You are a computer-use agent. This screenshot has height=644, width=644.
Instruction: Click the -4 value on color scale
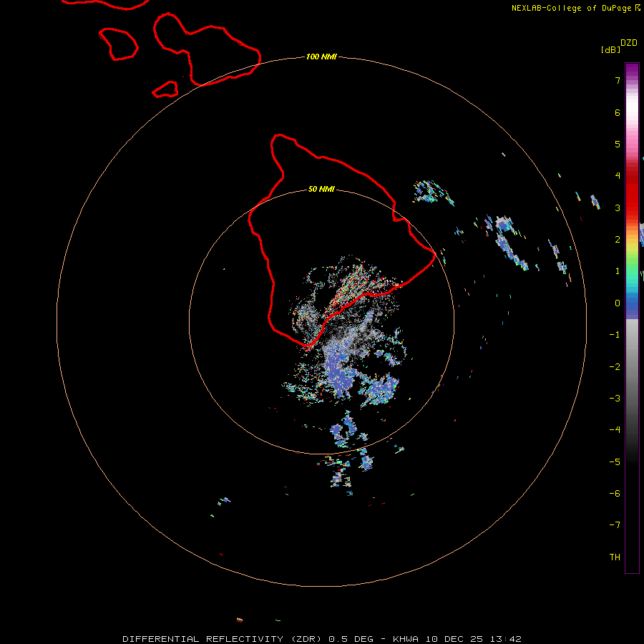click(x=615, y=430)
